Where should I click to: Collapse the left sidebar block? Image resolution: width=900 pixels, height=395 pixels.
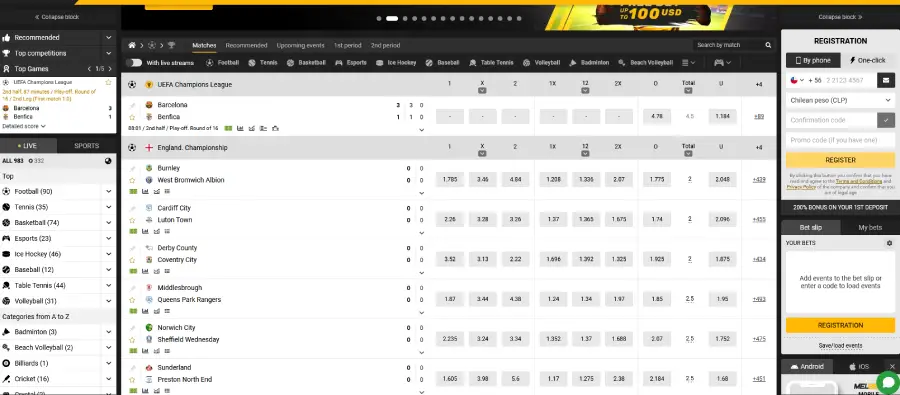[57, 17]
